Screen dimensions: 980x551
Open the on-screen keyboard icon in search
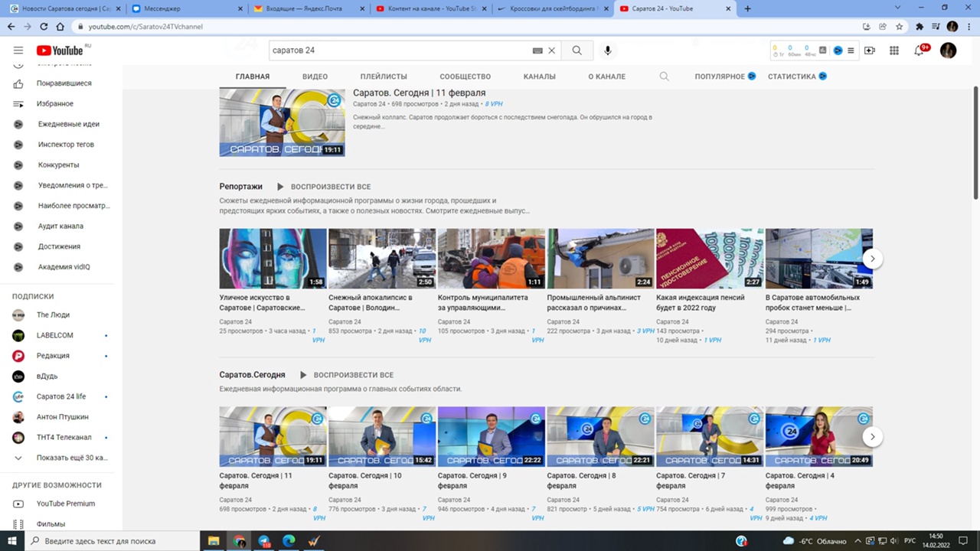537,51
